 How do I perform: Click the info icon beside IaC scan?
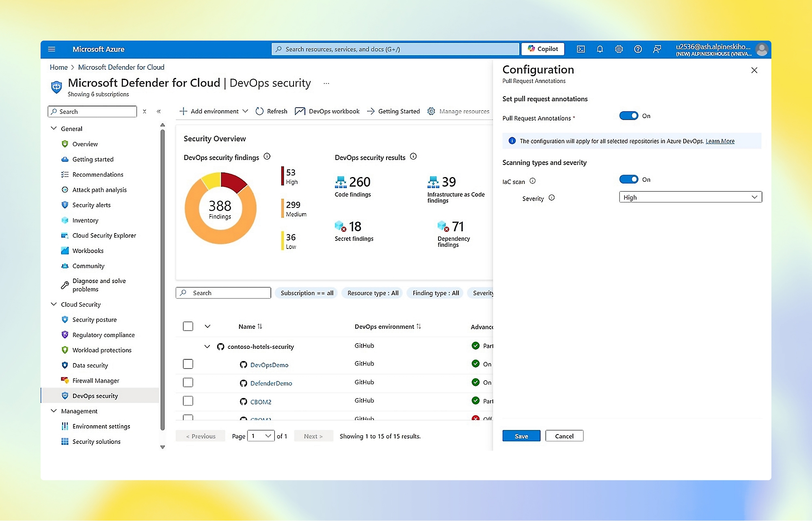point(533,181)
